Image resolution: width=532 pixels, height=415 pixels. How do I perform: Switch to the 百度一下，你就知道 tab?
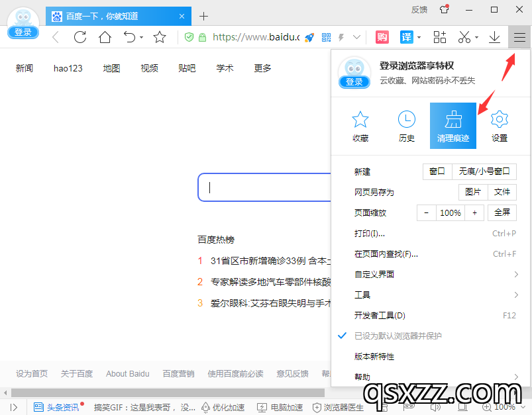(x=119, y=17)
